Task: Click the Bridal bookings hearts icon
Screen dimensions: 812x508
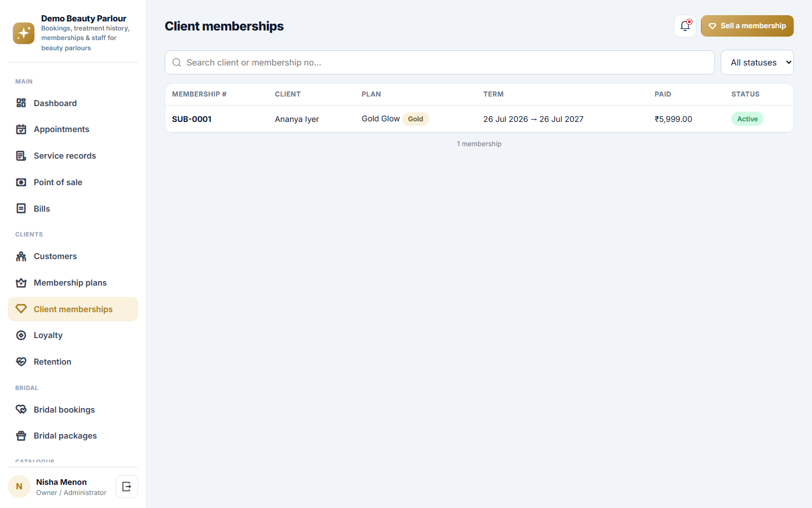Action: tap(21, 410)
